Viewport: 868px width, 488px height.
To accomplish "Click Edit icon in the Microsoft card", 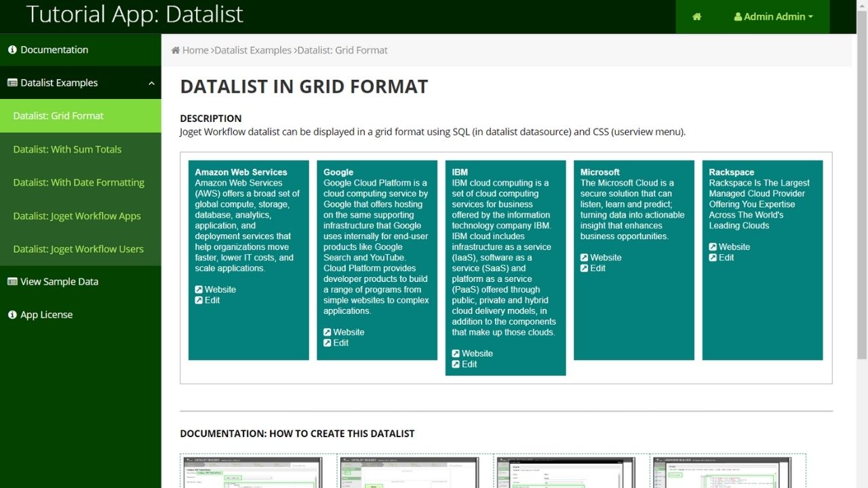I will tap(585, 268).
